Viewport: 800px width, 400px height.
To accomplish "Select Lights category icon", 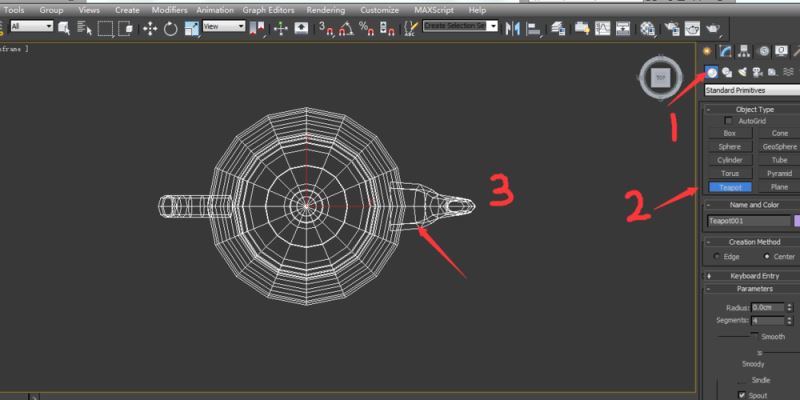I will (x=742, y=72).
